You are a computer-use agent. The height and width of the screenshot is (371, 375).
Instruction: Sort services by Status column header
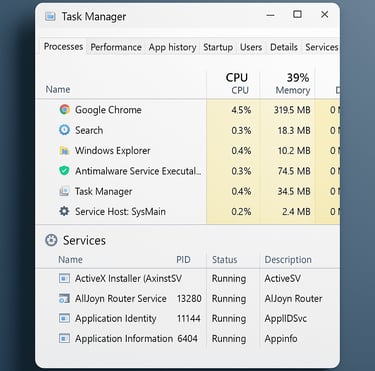point(225,260)
